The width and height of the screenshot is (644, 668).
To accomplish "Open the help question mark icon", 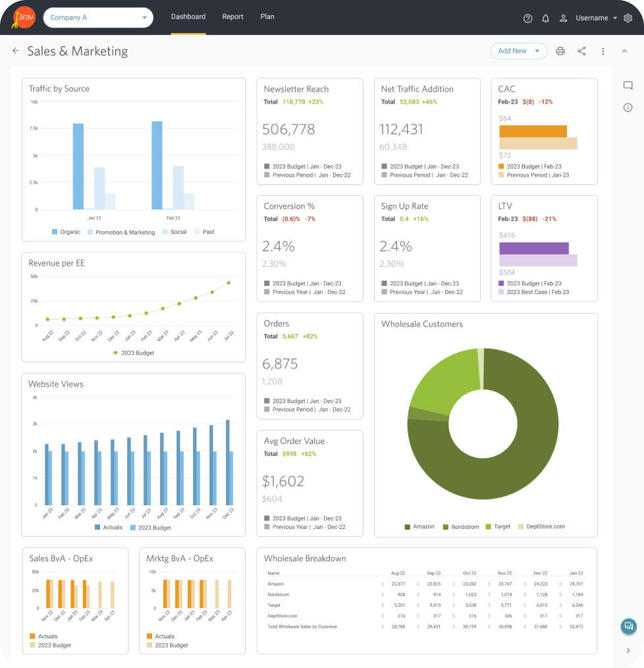I will click(527, 18).
